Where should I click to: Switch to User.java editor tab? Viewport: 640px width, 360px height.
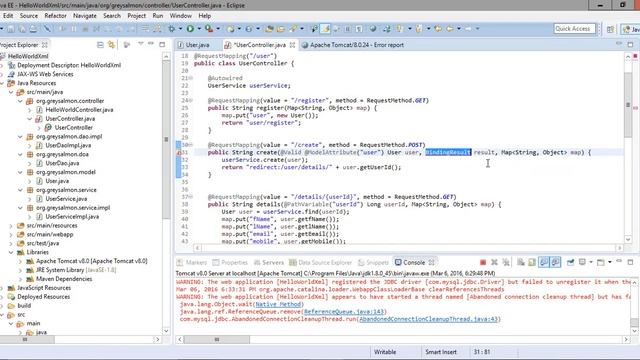click(198, 45)
